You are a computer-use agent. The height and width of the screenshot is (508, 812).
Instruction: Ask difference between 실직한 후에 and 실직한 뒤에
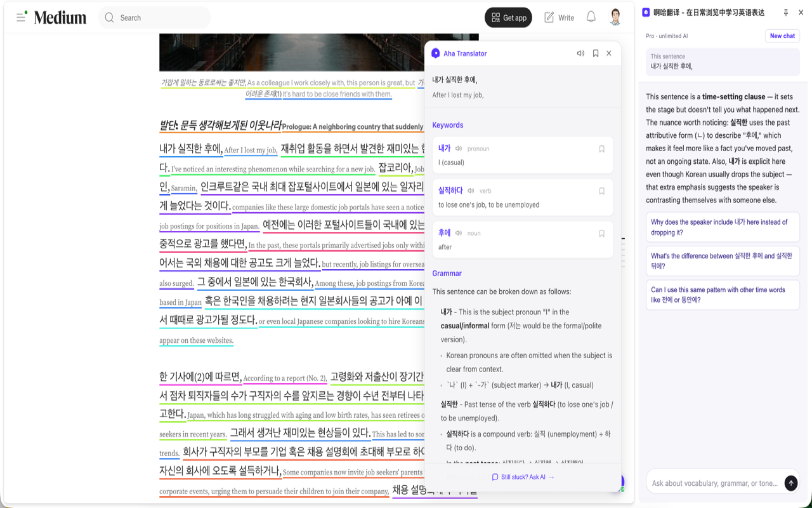[723, 261]
